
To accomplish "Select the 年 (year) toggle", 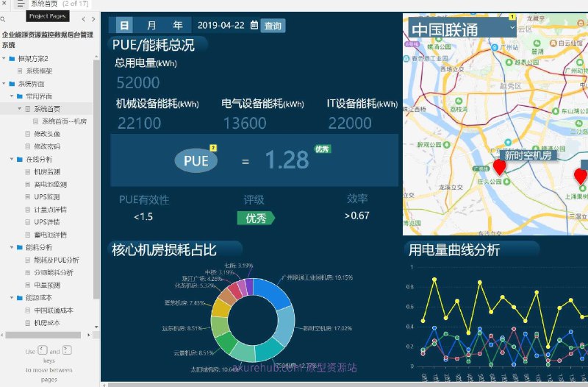I will click(178, 25).
